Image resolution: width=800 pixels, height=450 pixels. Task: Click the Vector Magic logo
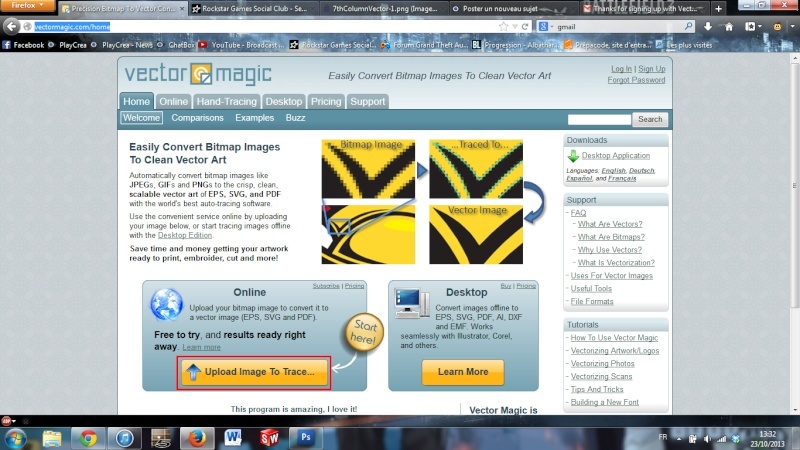198,74
